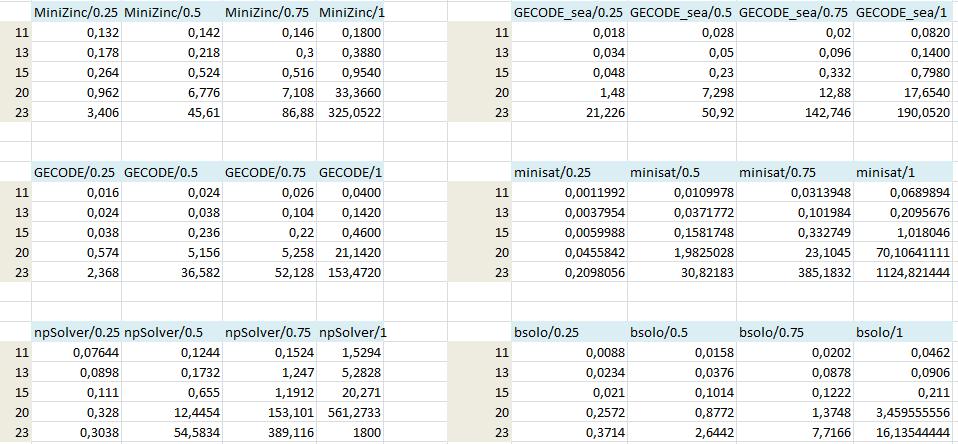The width and height of the screenshot is (958, 444).
Task: Select the GECODE/0.5 header cell
Action: [x=172, y=172]
